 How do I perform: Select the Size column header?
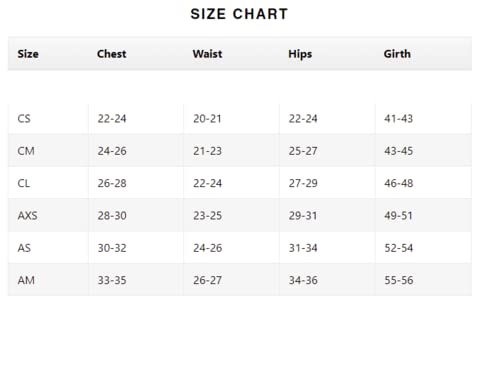click(28, 54)
